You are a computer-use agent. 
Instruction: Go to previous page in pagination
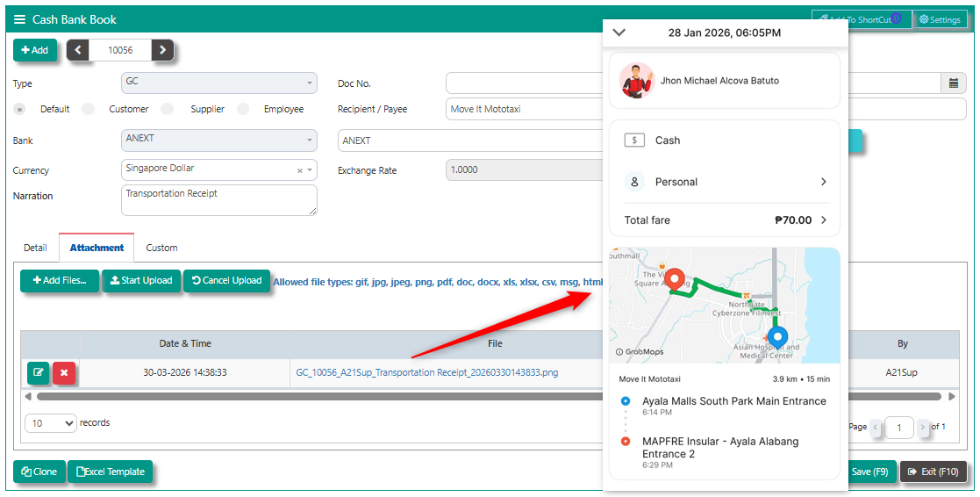point(876,428)
